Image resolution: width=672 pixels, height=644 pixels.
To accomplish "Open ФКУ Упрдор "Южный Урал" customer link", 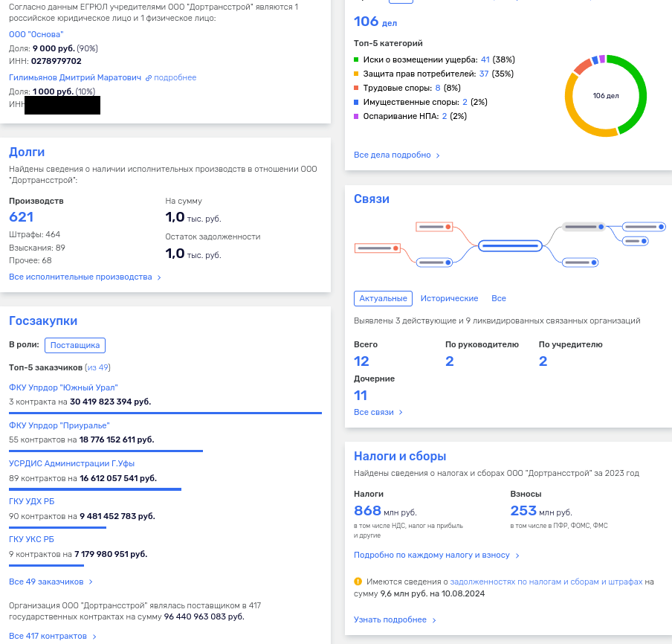I will click(63, 387).
